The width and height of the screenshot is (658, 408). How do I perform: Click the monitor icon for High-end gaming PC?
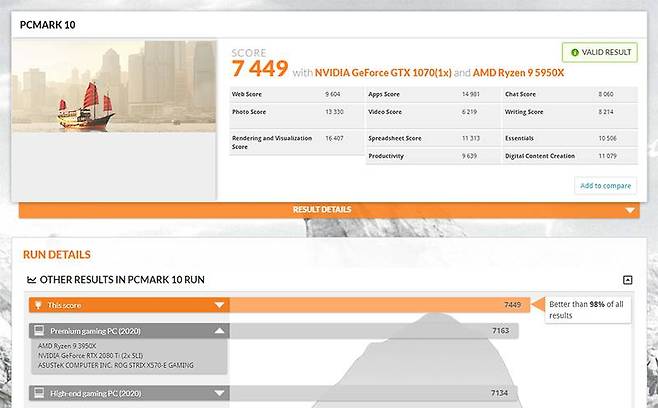click(39, 394)
